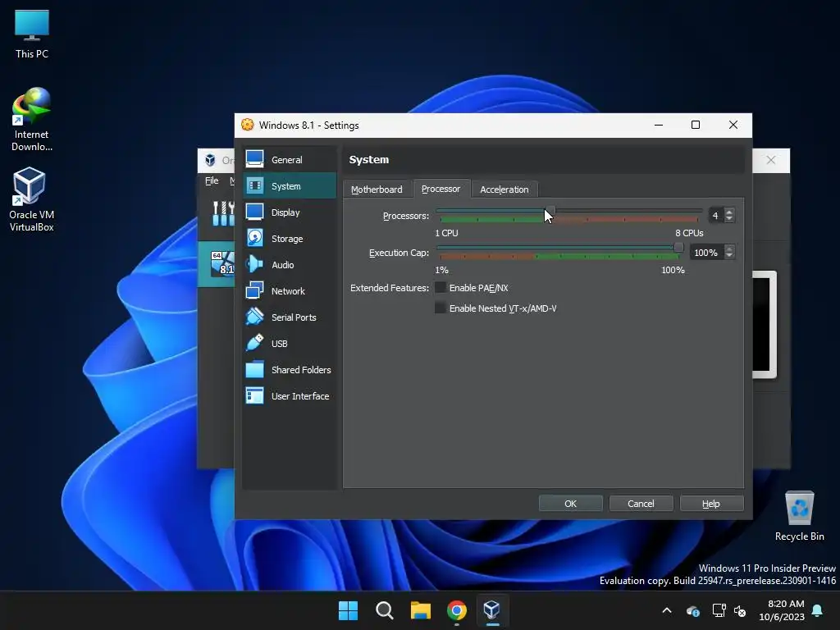Screen dimensions: 840x630
Task: Click Internet Download Manager desktop icon
Action: [x=32, y=120]
